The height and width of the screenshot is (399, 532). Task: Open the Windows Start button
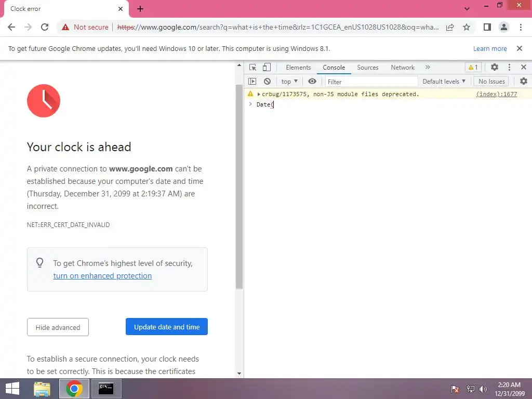[12, 389]
